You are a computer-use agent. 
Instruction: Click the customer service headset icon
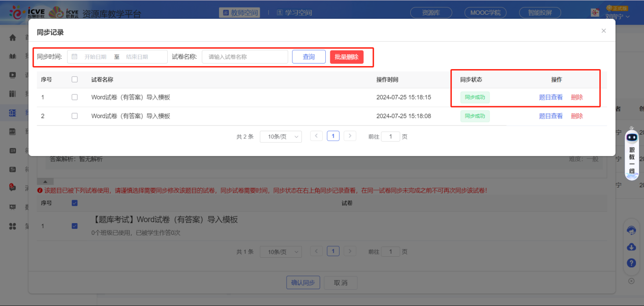click(631, 230)
